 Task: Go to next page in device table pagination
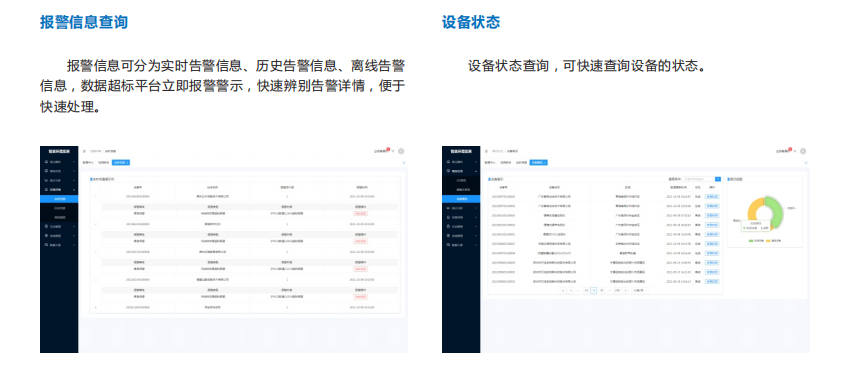625,290
